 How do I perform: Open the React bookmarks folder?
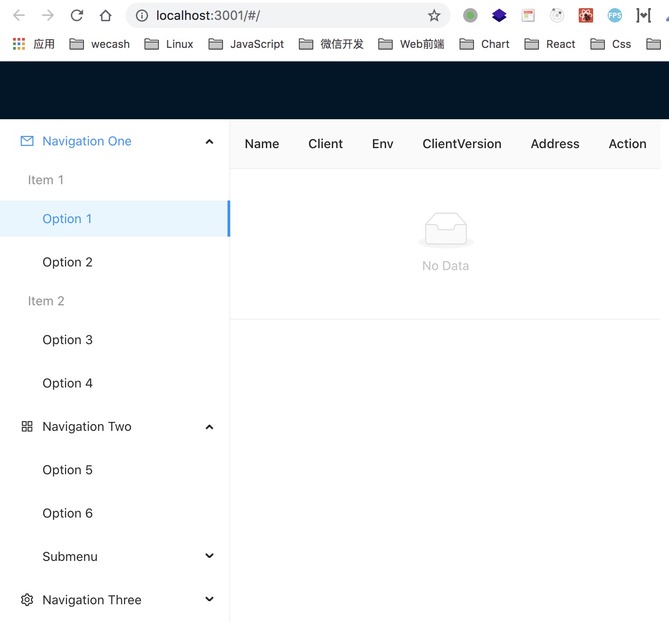(550, 44)
